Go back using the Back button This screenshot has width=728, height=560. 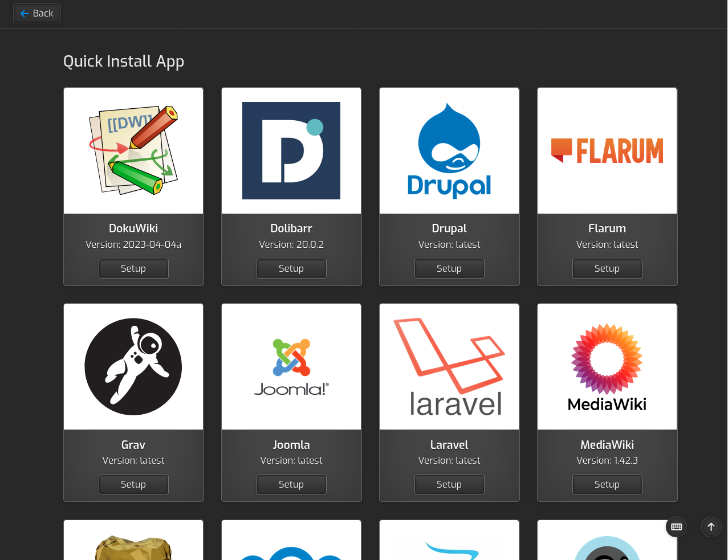pos(37,14)
